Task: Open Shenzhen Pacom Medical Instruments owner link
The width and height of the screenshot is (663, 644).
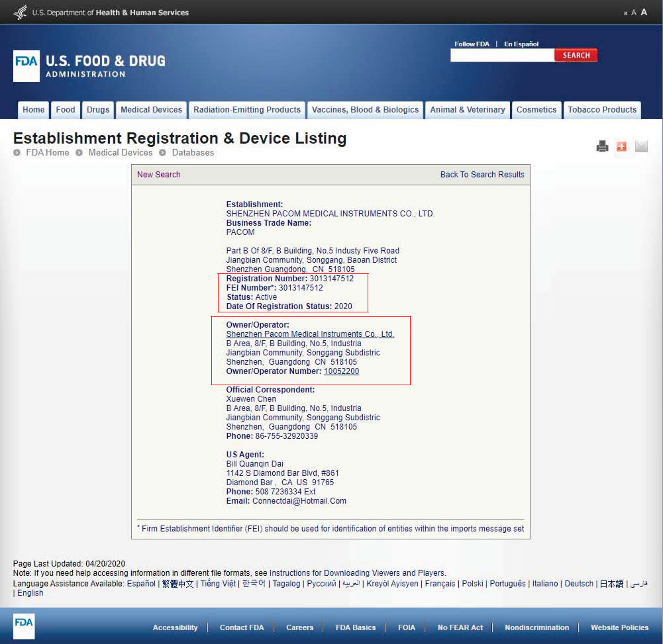Action: tap(310, 334)
